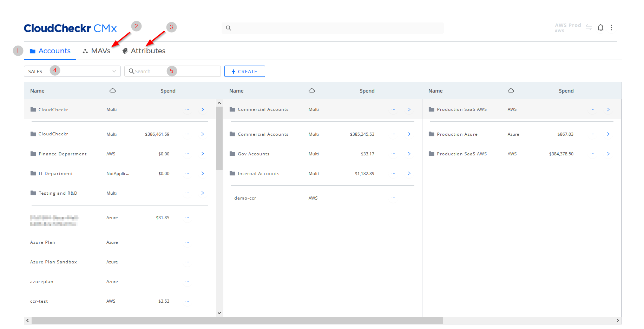This screenshot has height=329, width=644.
Task: Expand Internal Accounts with its chevron
Action: pos(409,173)
